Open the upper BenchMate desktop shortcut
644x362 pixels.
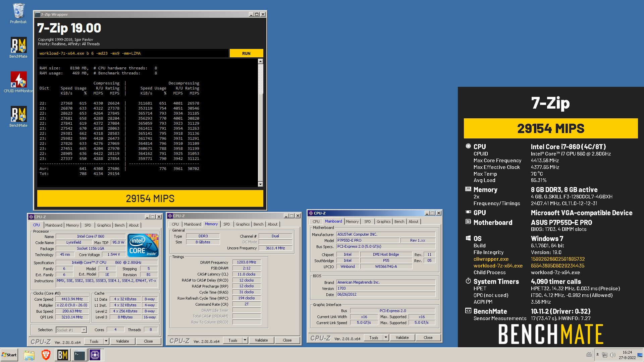pos(18,48)
